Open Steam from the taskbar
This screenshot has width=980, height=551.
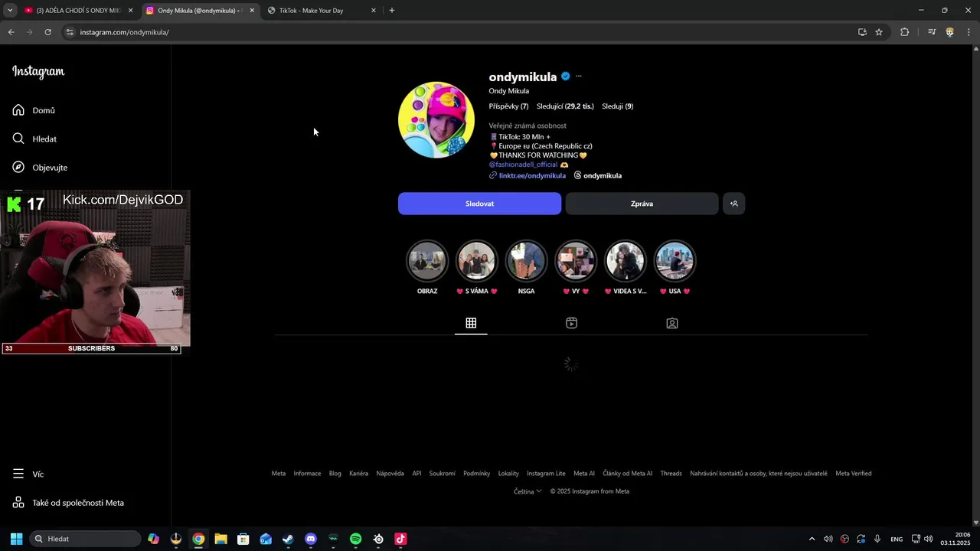coord(288,539)
